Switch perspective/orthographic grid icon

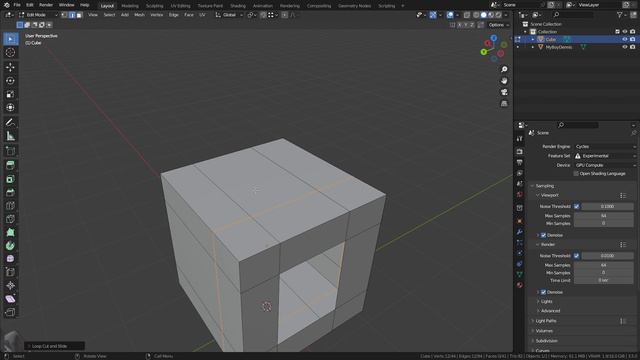tap(504, 104)
